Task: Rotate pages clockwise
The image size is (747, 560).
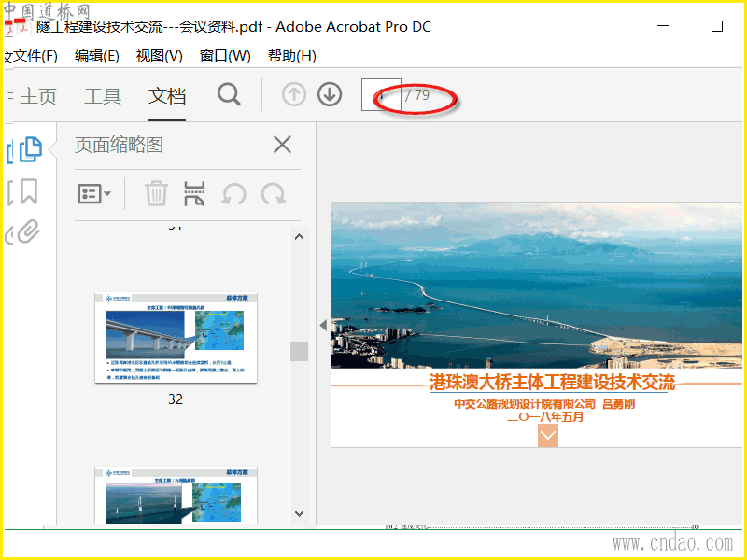Action: 274,194
